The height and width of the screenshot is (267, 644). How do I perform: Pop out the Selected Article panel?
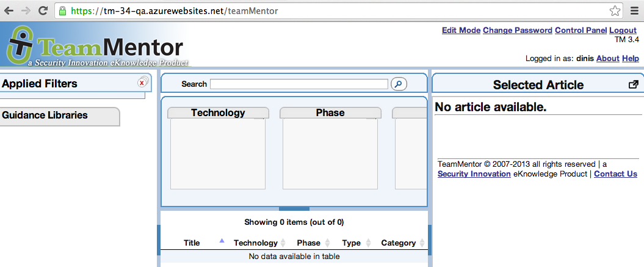tap(633, 85)
